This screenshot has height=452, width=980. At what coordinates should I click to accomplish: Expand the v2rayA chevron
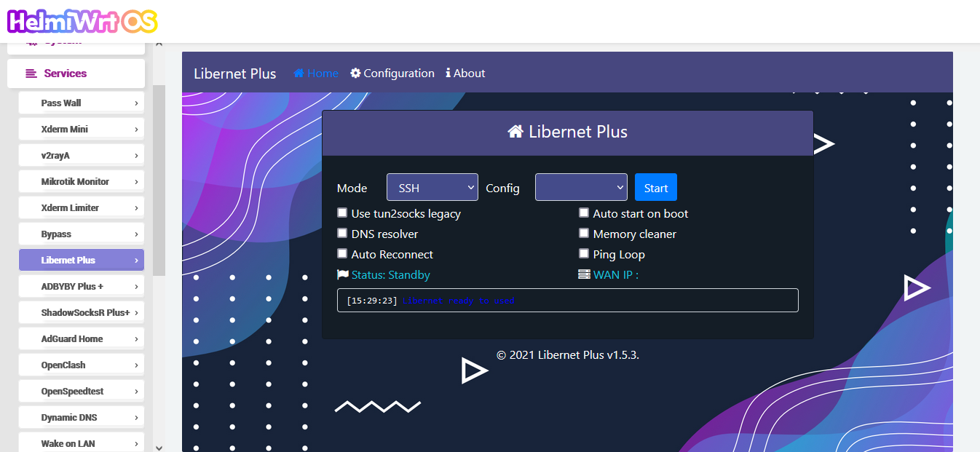[136, 156]
